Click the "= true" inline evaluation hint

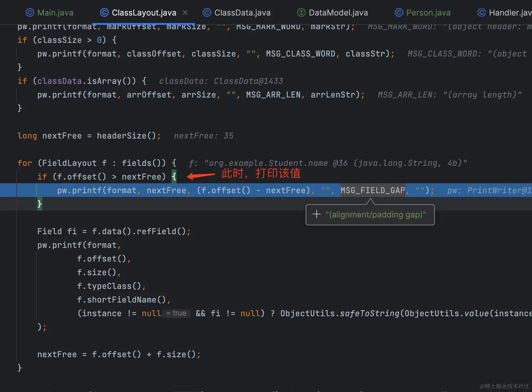pos(176,313)
